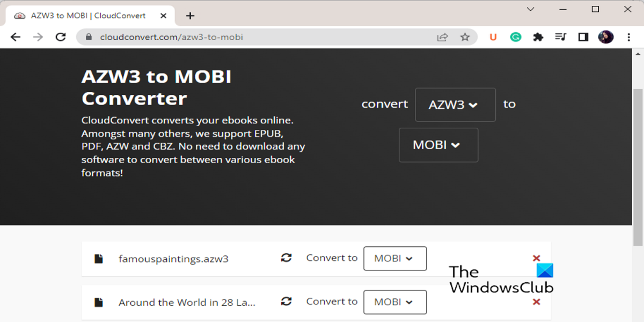The image size is (644, 322).
Task: Click the file icon beside famouspaintings.azw3
Action: (x=99, y=259)
